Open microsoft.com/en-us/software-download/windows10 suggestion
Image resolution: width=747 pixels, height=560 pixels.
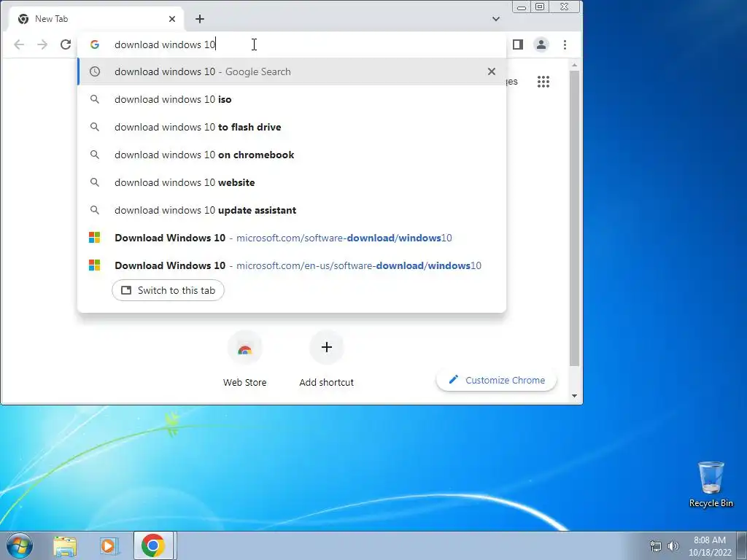(x=292, y=265)
